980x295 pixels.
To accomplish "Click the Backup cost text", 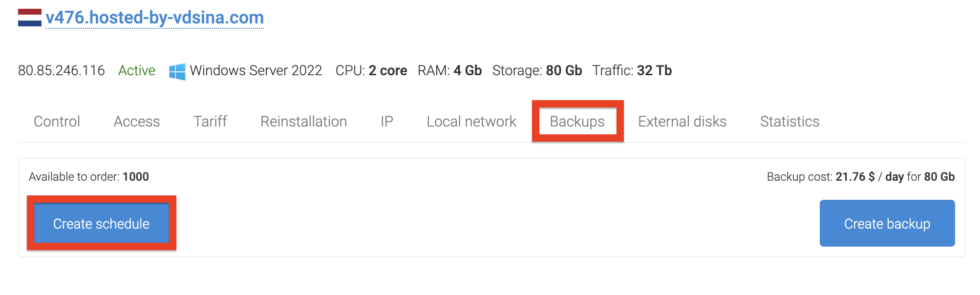I will click(x=861, y=177).
